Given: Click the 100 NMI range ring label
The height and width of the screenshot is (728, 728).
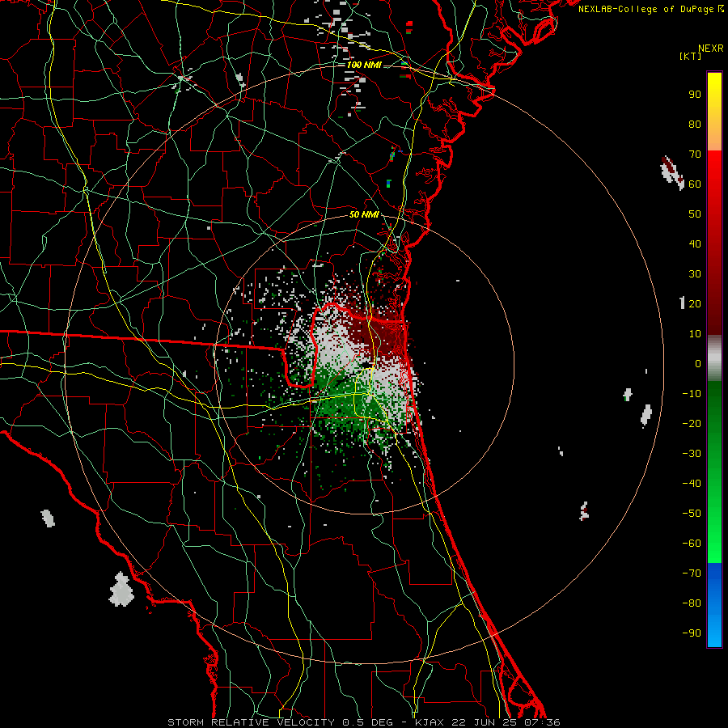Looking at the screenshot, I should 364,65.
